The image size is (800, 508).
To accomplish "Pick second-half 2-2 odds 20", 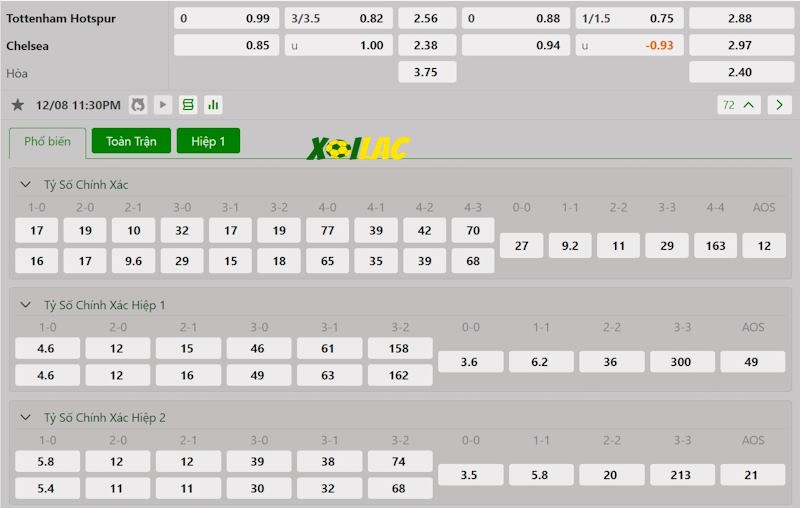I will (x=612, y=475).
